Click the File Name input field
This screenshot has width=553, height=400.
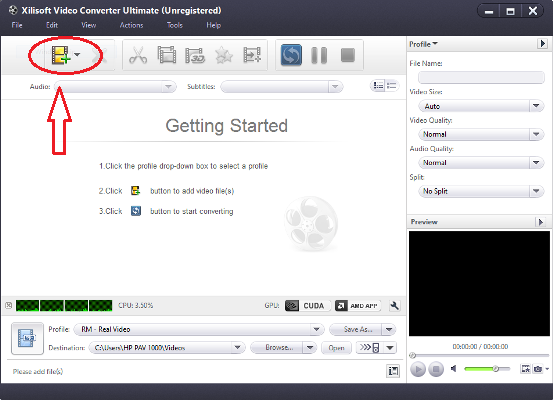[x=481, y=78]
